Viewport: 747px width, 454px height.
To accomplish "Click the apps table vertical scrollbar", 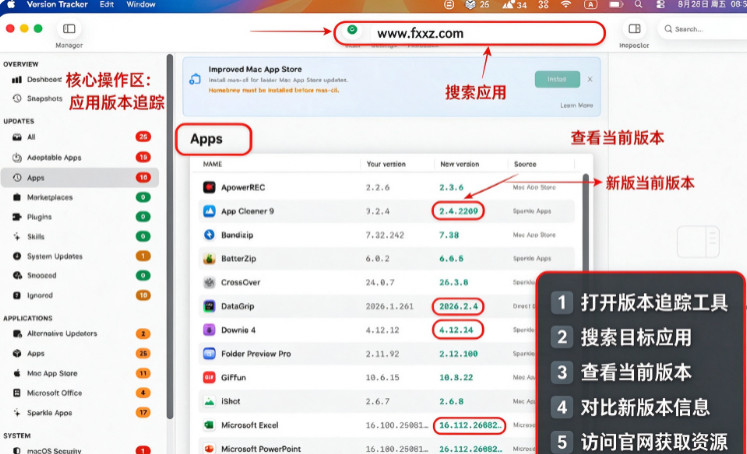I will pos(585,224).
